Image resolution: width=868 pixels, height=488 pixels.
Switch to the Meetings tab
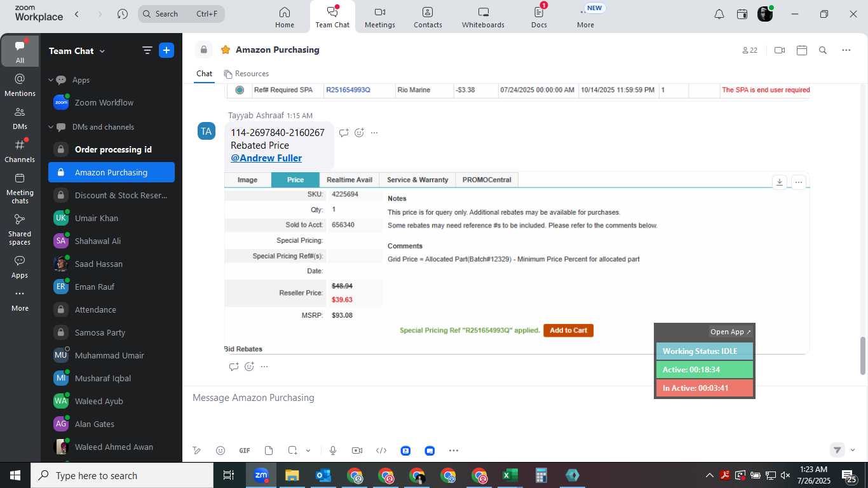tap(380, 17)
